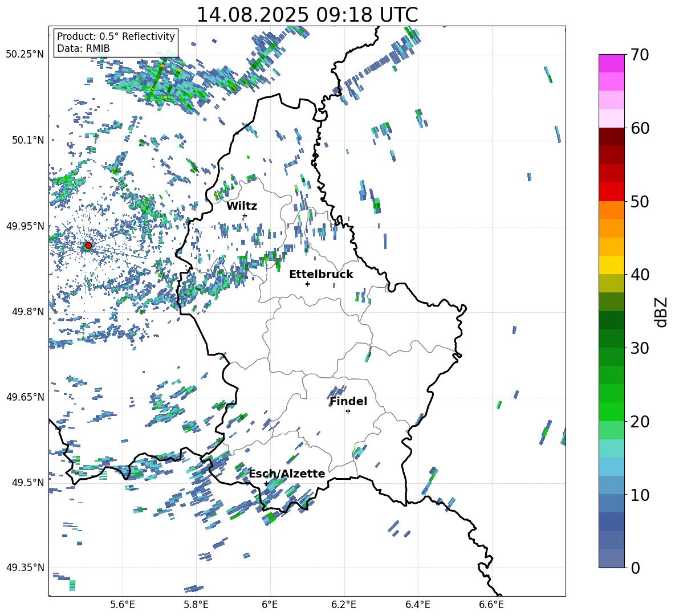
Task: Click the 49.8°N latitude tick label
Action: pos(27,312)
